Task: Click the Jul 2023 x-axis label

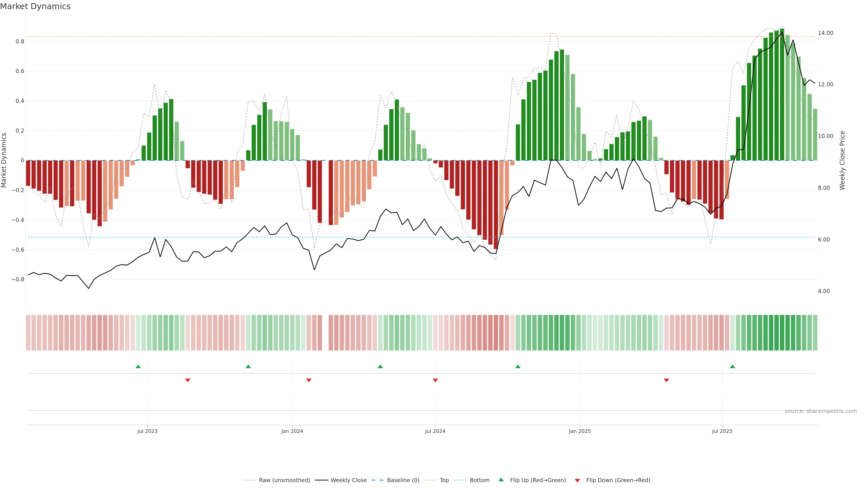Action: [147, 431]
